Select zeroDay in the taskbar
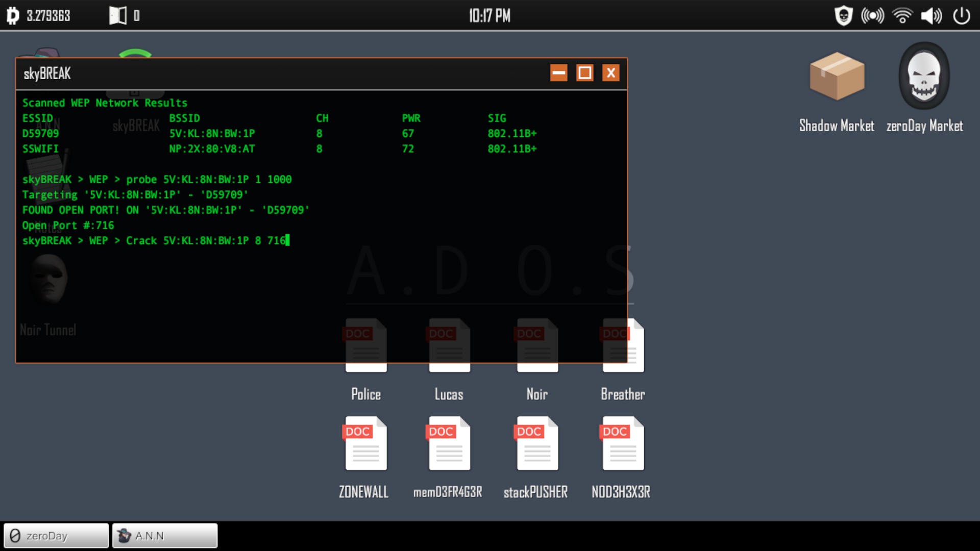Image resolution: width=980 pixels, height=551 pixels. [56, 536]
